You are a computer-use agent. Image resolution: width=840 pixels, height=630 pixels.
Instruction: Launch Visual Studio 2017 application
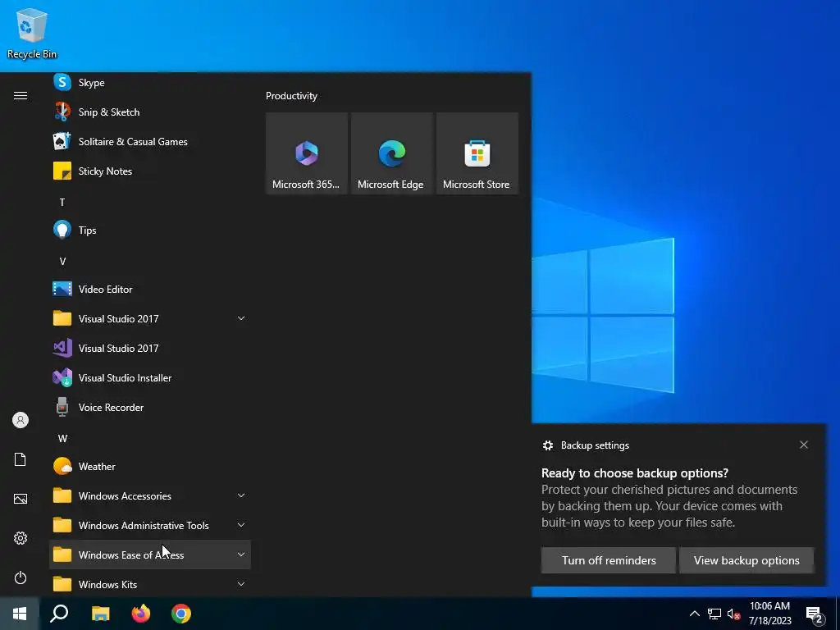pyautogui.click(x=150, y=348)
